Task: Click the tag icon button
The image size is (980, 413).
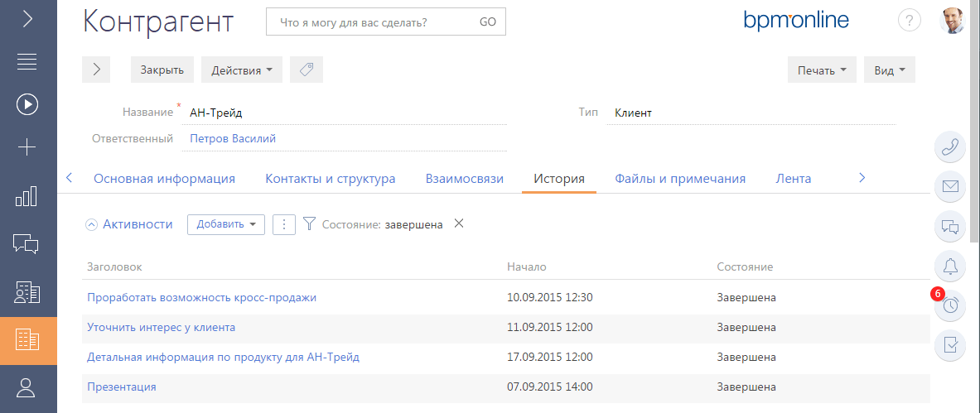Action: coord(307,70)
